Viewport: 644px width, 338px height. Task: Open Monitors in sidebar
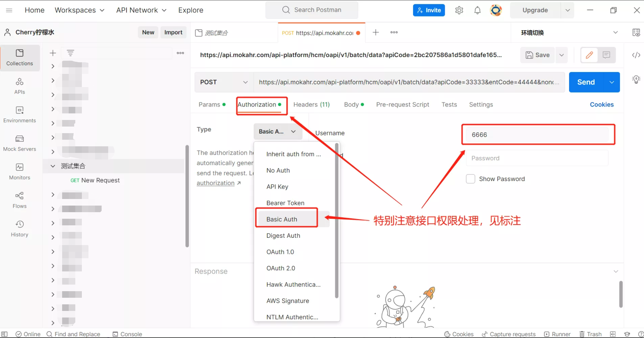[20, 172]
